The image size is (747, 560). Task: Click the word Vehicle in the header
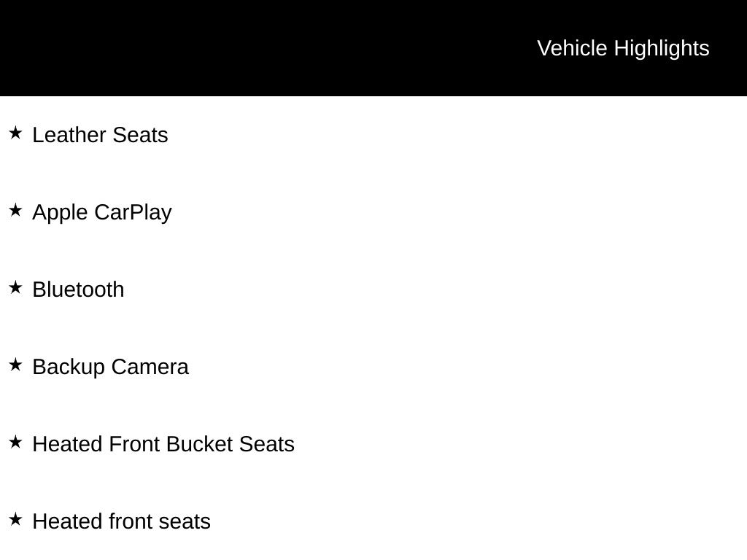[572, 48]
